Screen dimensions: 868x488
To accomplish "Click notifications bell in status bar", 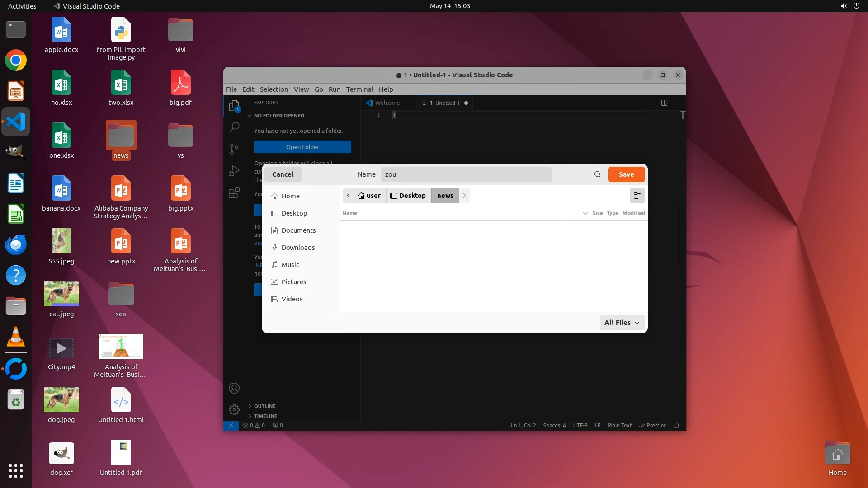I will pyautogui.click(x=676, y=426).
